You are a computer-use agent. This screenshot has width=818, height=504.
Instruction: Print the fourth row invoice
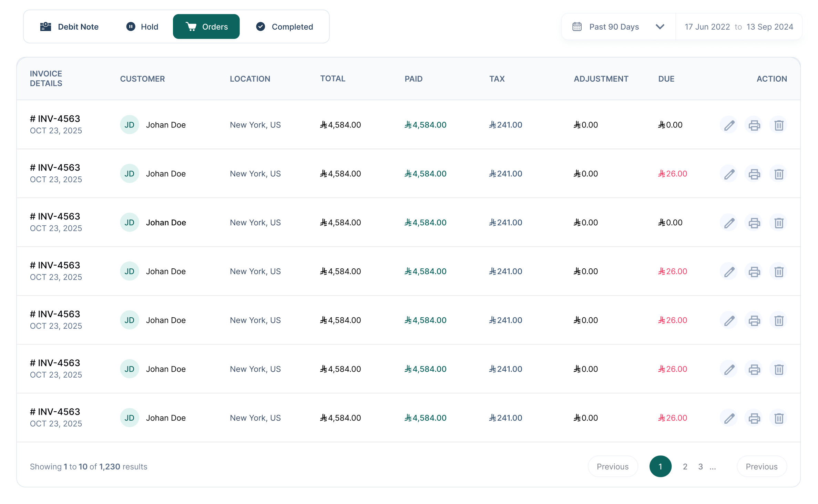coord(754,272)
